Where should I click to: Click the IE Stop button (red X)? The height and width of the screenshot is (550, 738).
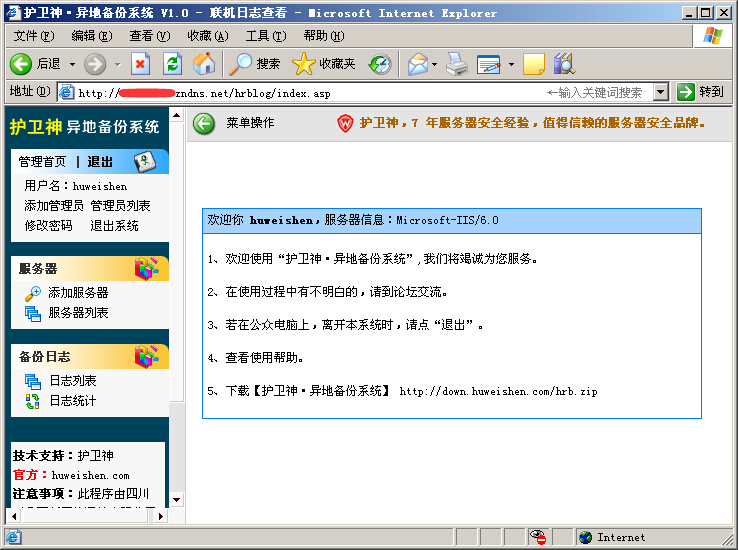point(140,64)
